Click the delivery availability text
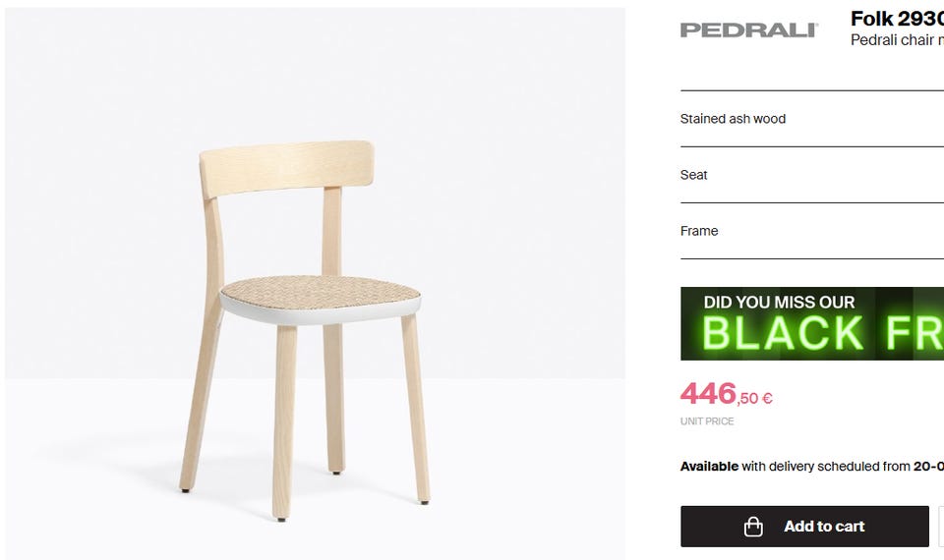Viewport: 944px width, 560px height. (x=812, y=466)
